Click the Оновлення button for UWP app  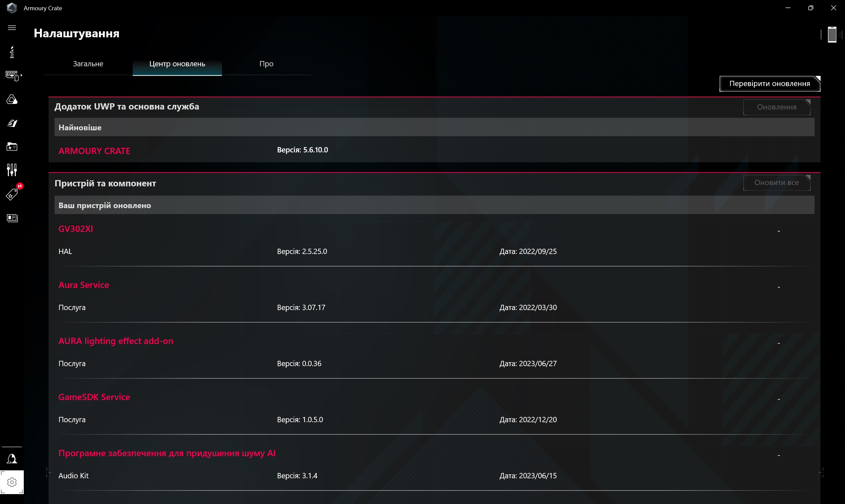point(776,107)
